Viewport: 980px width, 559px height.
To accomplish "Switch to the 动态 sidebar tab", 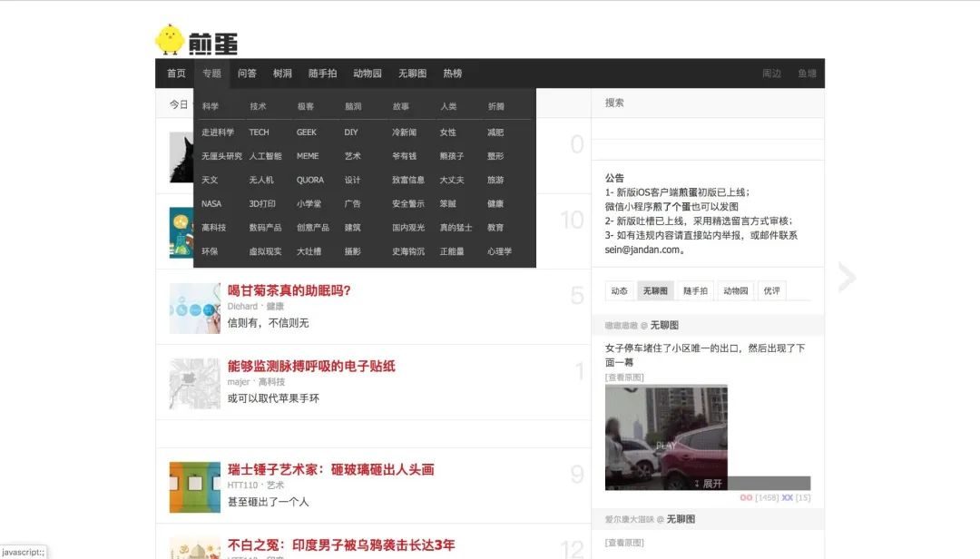I will tap(620, 290).
